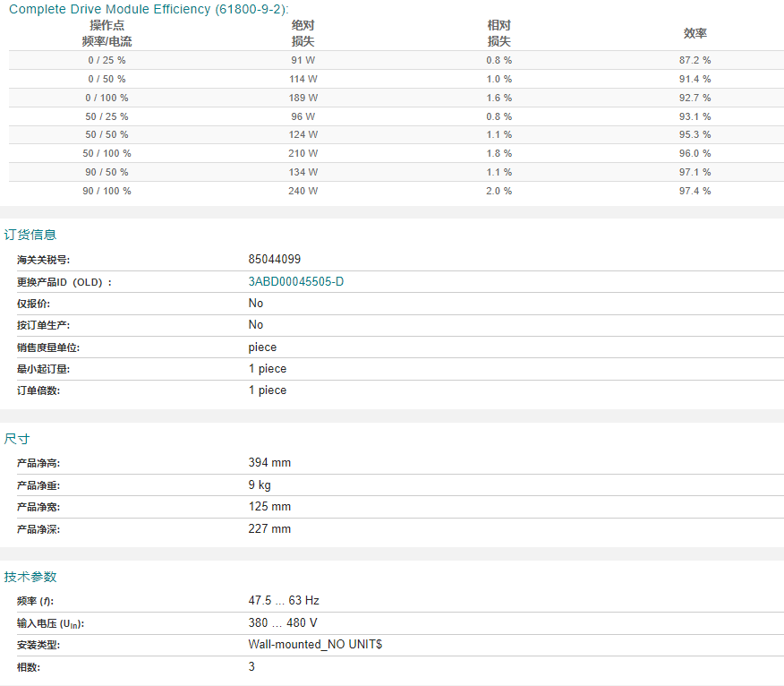Screen dimensions: 784x686
Task: Click the phase count value 3
Action: coord(251,666)
